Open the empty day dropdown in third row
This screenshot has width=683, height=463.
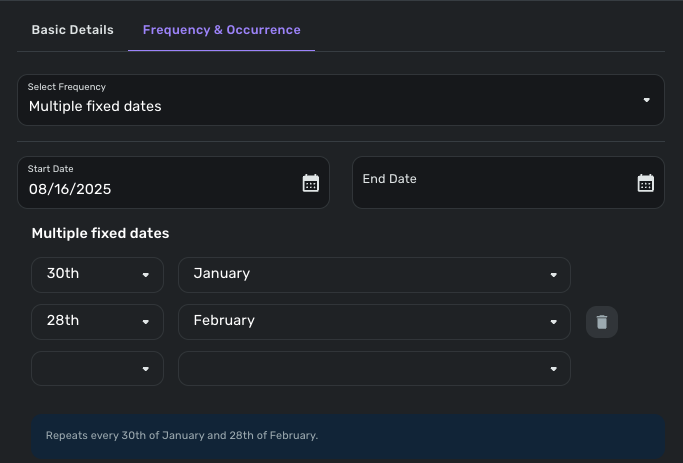coord(97,368)
